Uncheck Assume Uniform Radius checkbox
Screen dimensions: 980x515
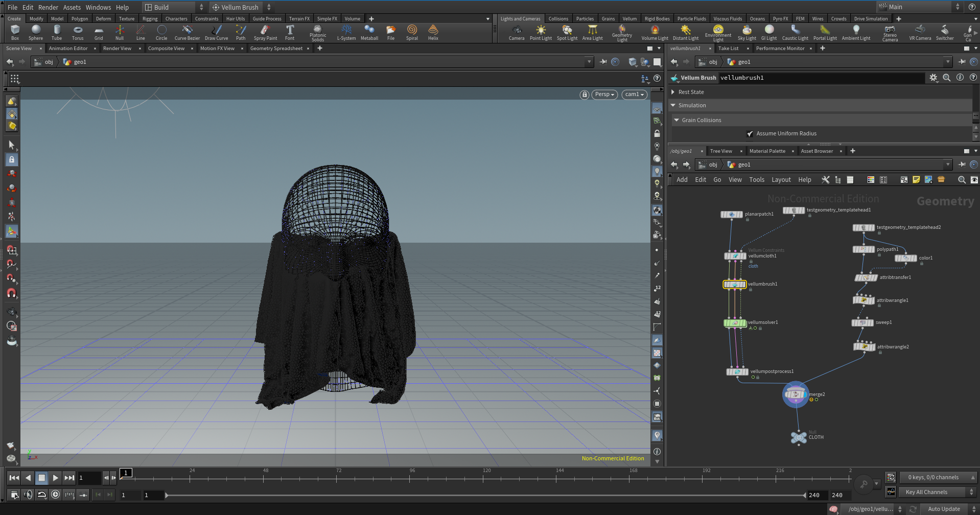[750, 134]
